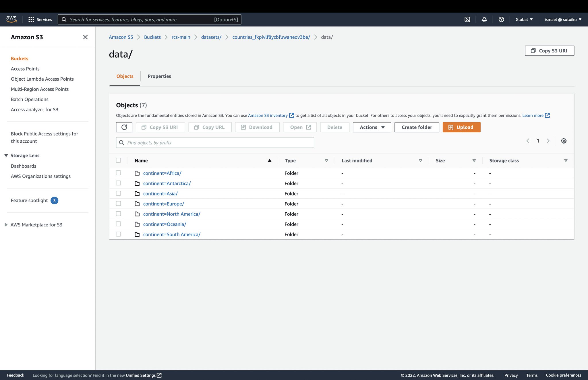This screenshot has width=588, height=380.
Task: Open the Global region selector
Action: tap(524, 19)
